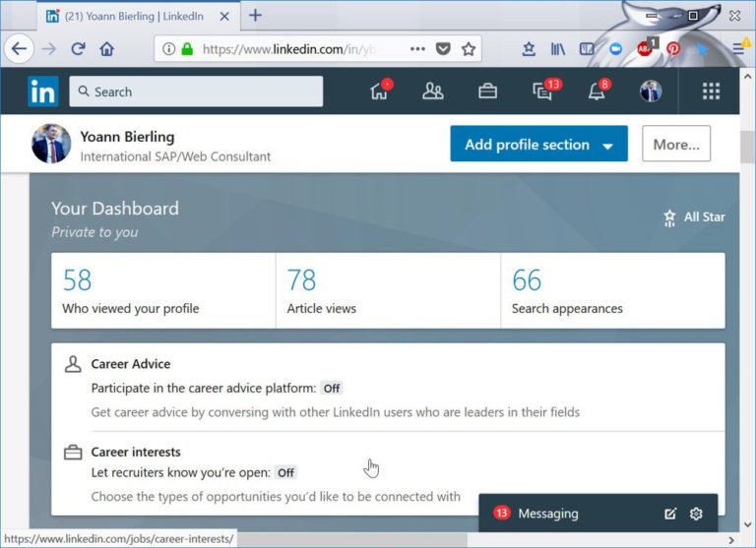Open the More... profile options menu
This screenshot has height=548, width=756.
[675, 145]
